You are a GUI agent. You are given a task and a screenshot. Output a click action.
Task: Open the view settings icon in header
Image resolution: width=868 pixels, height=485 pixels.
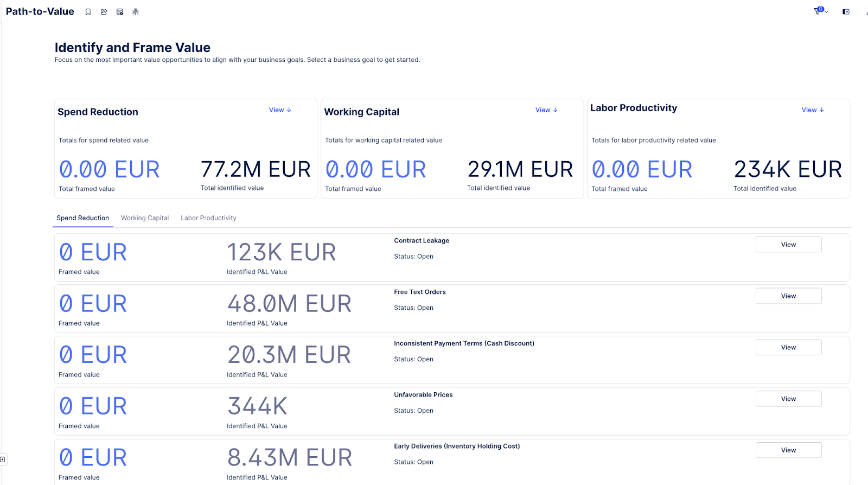[x=120, y=12]
